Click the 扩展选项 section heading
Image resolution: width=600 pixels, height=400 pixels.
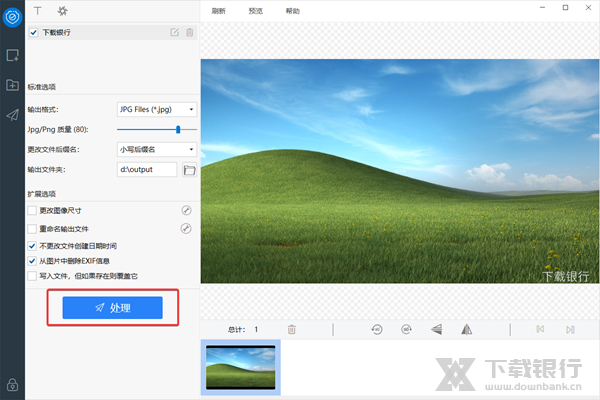click(42, 194)
